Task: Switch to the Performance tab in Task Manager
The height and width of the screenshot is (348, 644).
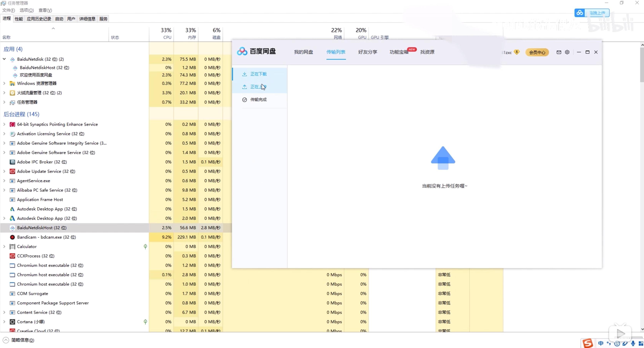Action: (x=19, y=19)
